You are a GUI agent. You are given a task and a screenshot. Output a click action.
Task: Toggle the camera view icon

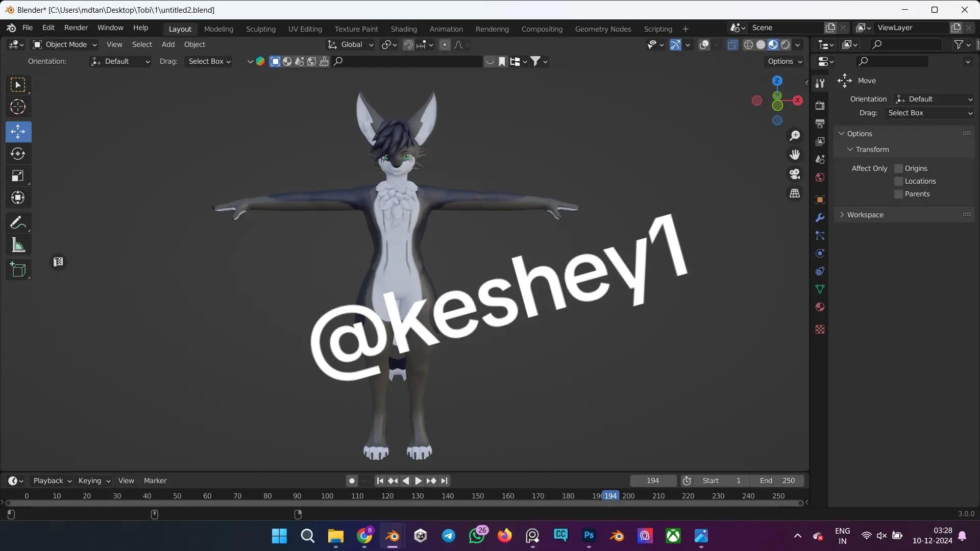(x=795, y=174)
